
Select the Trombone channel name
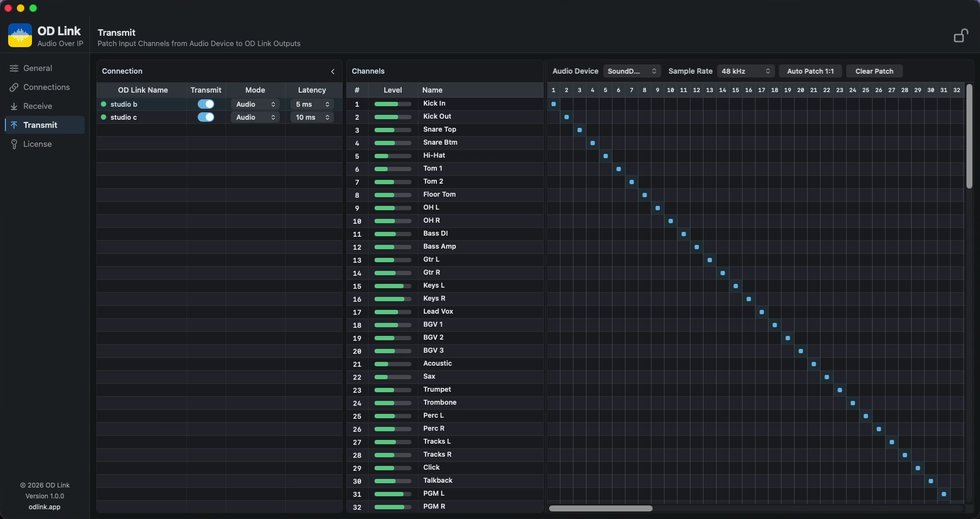click(440, 403)
